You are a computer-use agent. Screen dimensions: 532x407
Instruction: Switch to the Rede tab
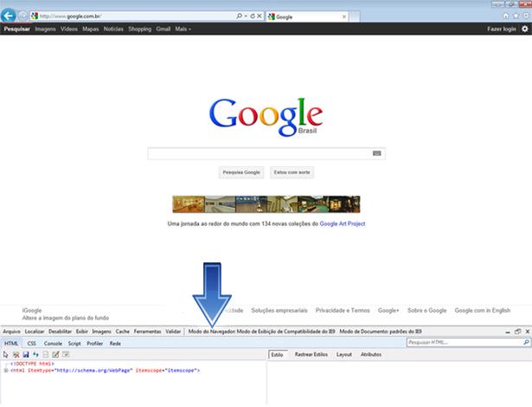(x=115, y=344)
